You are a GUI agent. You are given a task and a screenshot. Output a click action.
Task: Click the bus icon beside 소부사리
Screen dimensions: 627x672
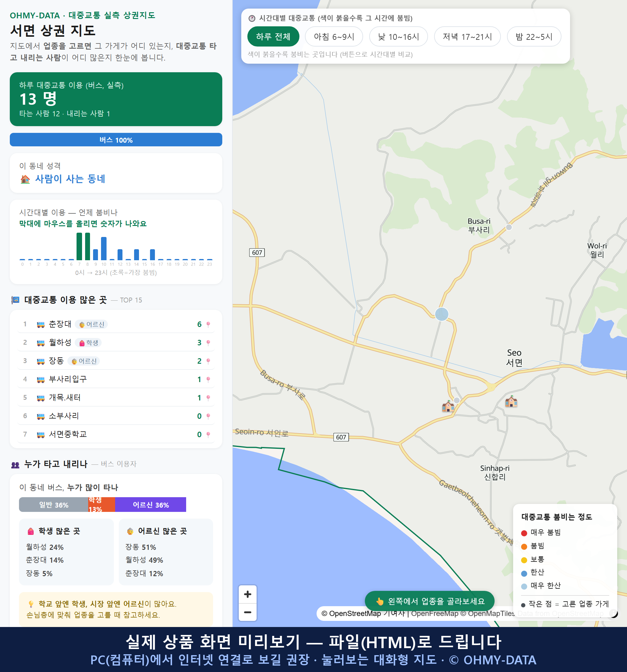pyautogui.click(x=40, y=416)
